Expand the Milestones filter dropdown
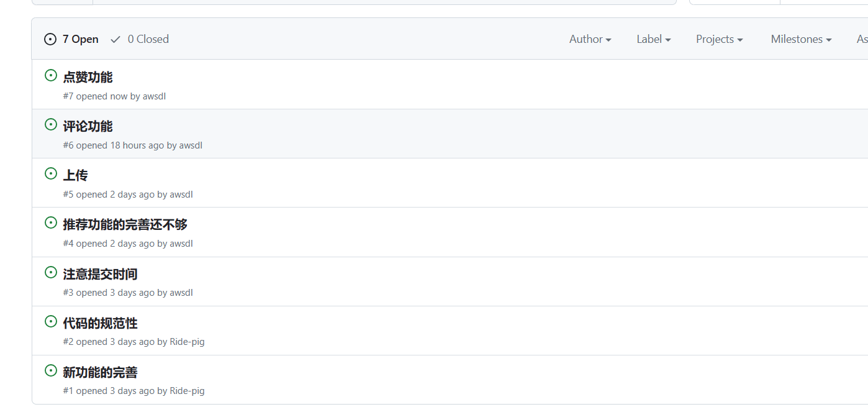The height and width of the screenshot is (412, 868). (x=800, y=39)
